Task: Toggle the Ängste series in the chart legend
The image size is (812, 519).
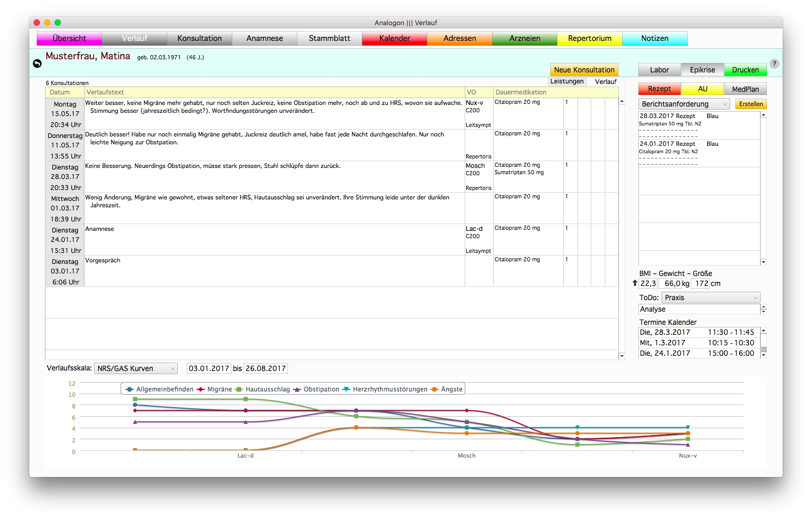Action: tap(446, 389)
